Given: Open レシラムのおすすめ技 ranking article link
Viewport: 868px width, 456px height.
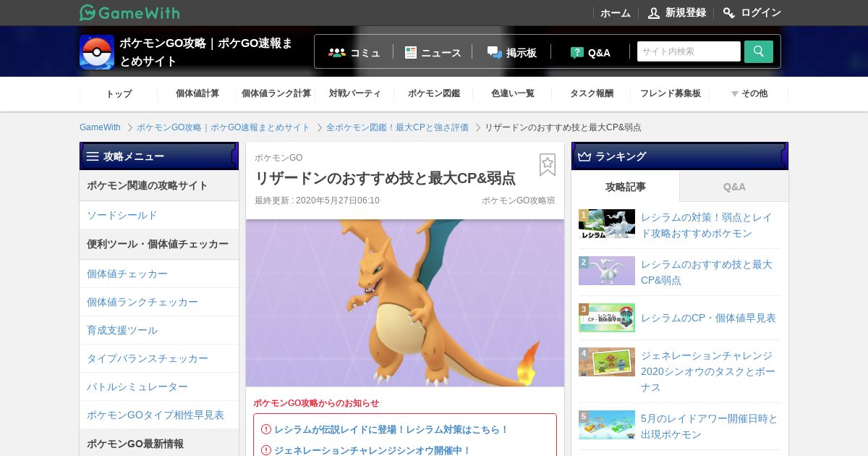Looking at the screenshot, I should click(707, 272).
